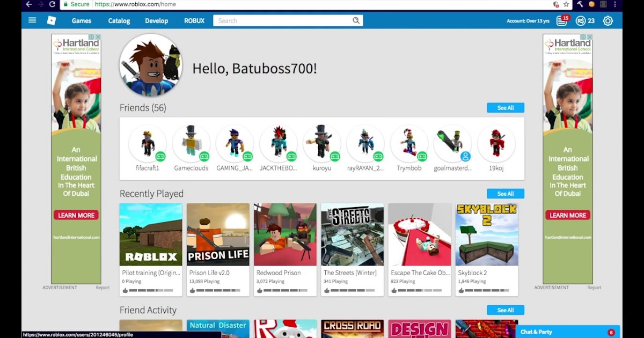The image size is (644, 338).
Task: Open friend Gameclouds' avatar
Action: point(191,144)
